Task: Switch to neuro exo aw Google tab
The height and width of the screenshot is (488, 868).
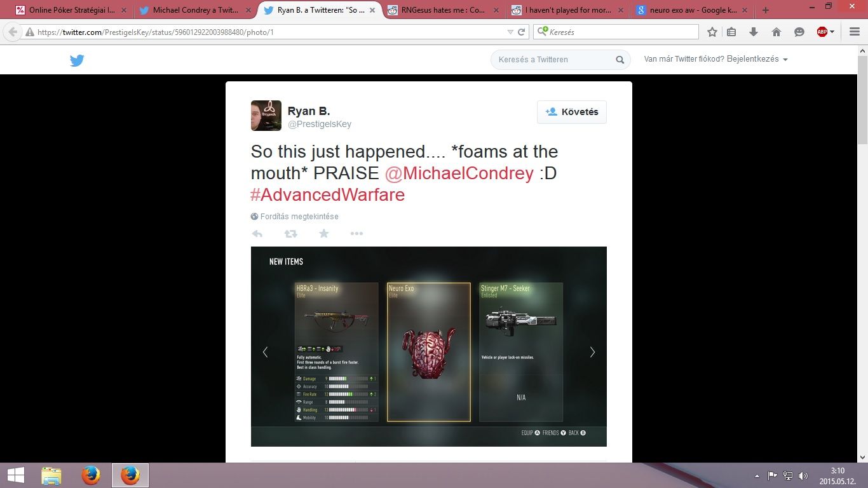Action: tap(693, 10)
